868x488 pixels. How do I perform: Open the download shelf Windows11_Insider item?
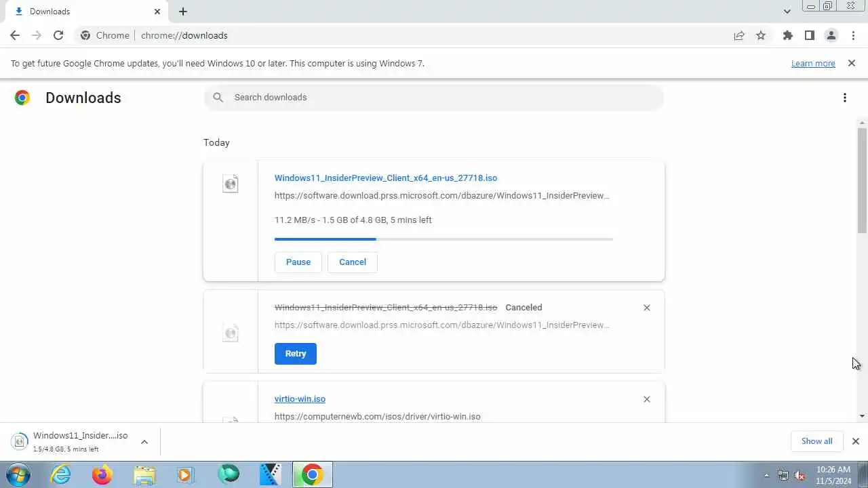(71, 441)
